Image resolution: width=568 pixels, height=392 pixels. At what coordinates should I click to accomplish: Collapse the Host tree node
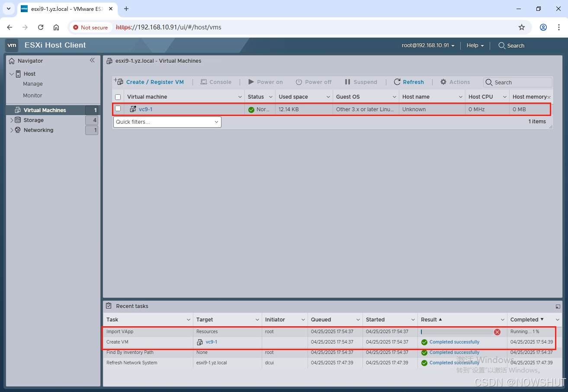click(x=11, y=74)
